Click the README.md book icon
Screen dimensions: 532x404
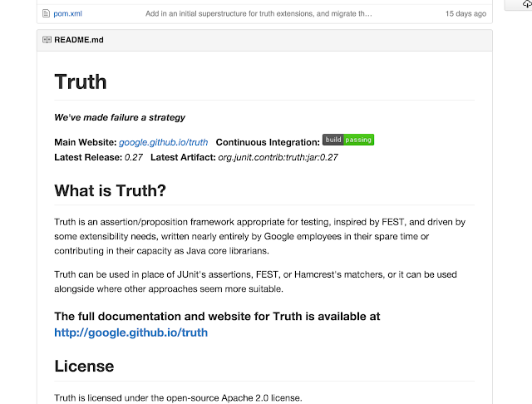click(47, 40)
